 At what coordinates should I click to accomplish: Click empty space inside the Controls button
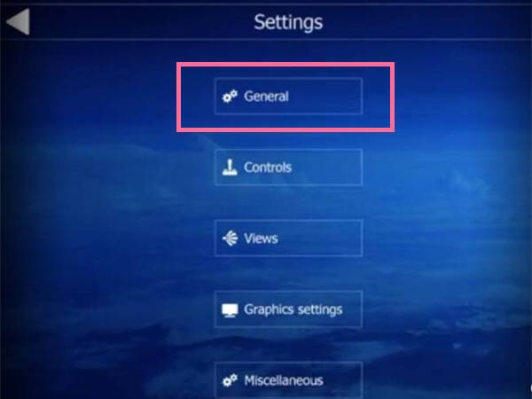326,168
